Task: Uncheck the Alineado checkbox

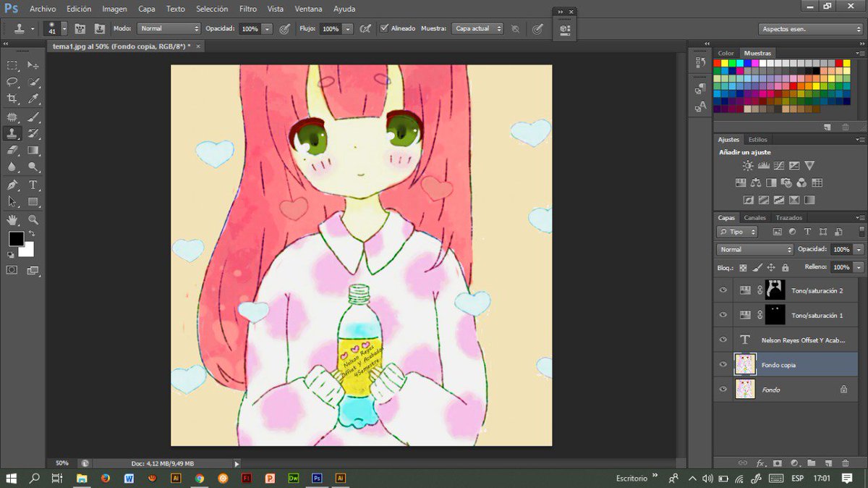Action: (384, 29)
